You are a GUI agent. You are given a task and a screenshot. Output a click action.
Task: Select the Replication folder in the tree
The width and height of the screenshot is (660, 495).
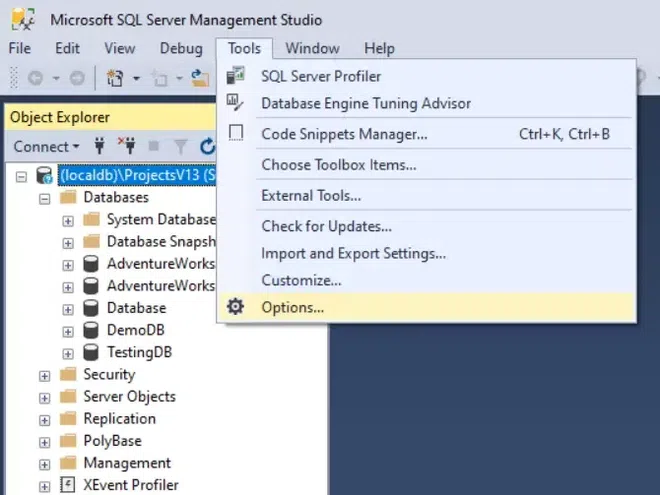pyautogui.click(x=119, y=418)
